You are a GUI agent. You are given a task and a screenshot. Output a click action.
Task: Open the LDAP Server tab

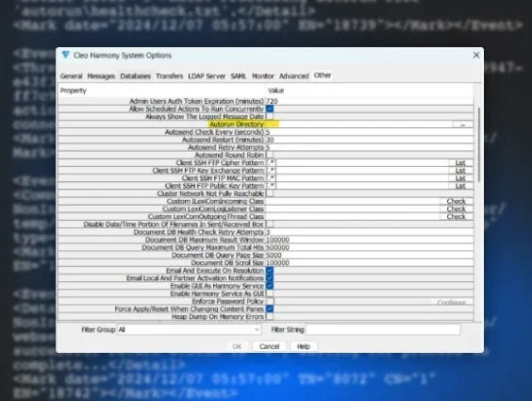point(207,76)
